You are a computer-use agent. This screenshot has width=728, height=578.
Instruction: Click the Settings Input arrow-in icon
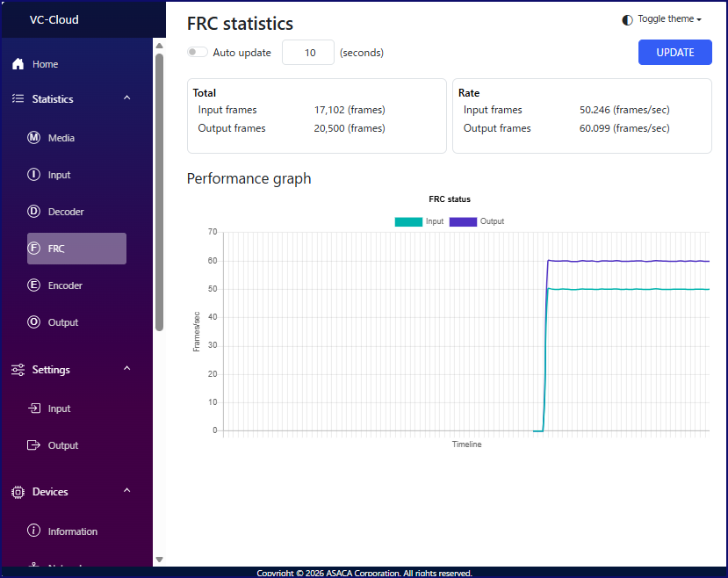[x=34, y=408]
